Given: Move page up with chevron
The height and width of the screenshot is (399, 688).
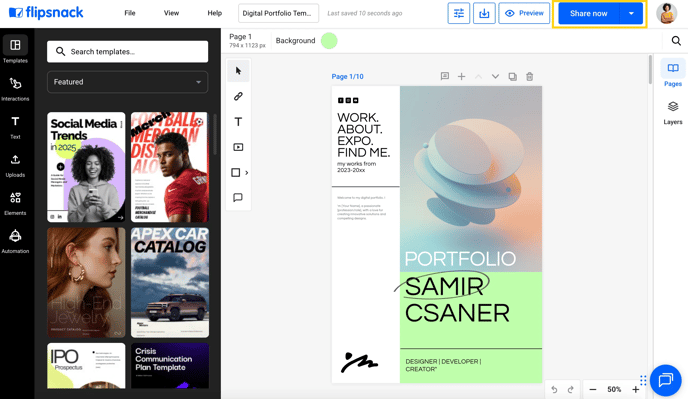Looking at the screenshot, I should [478, 76].
